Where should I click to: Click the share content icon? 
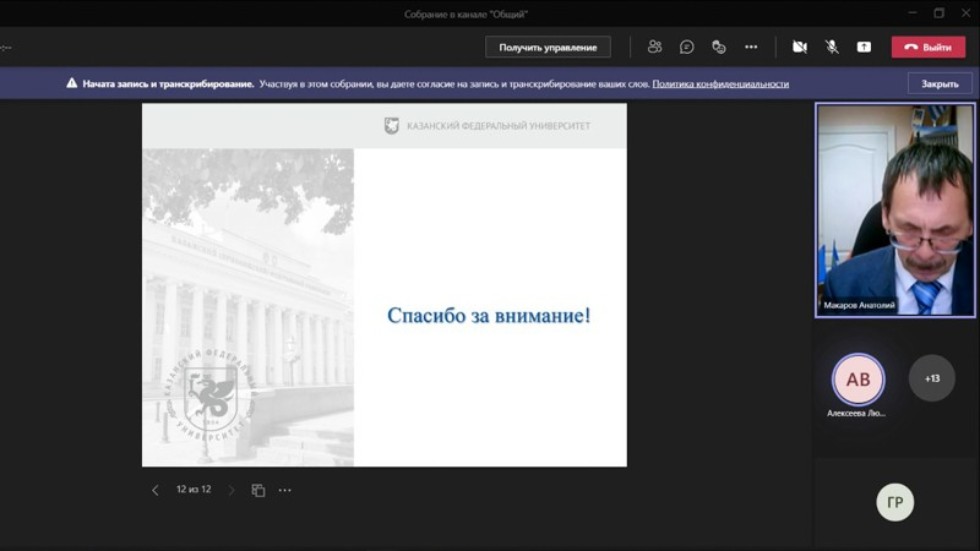[864, 47]
